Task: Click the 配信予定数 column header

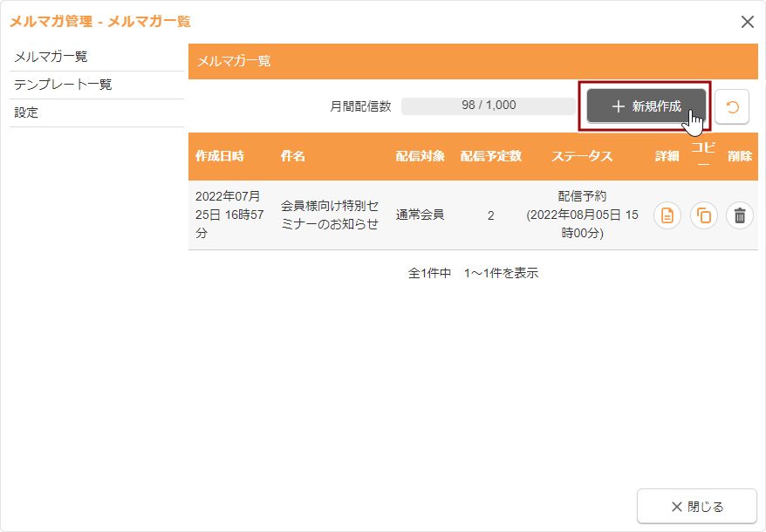Action: [x=490, y=156]
